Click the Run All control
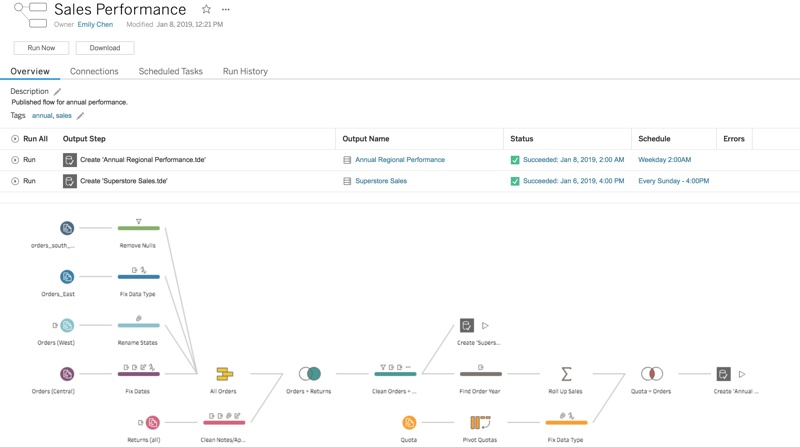The width and height of the screenshot is (800, 447). coord(29,139)
